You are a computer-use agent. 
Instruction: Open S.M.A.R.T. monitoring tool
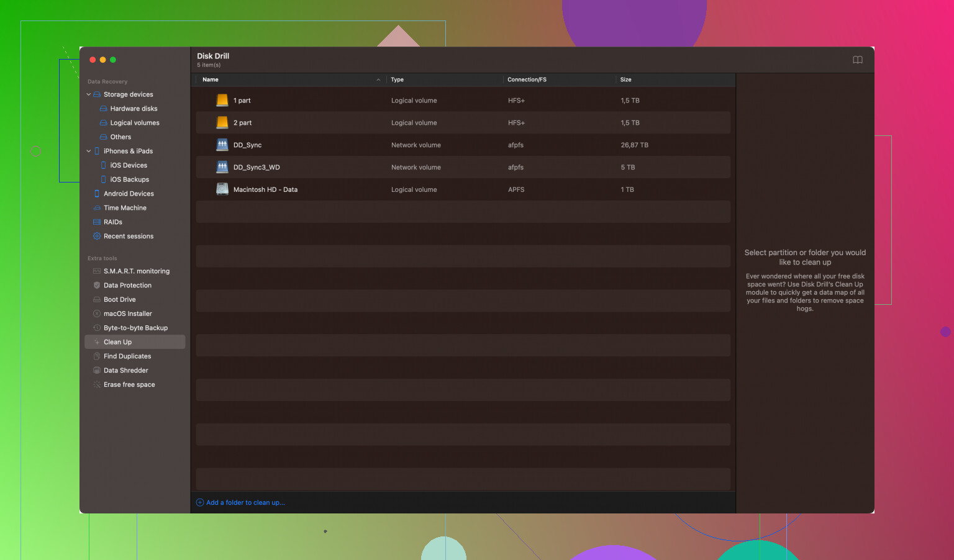click(x=136, y=271)
